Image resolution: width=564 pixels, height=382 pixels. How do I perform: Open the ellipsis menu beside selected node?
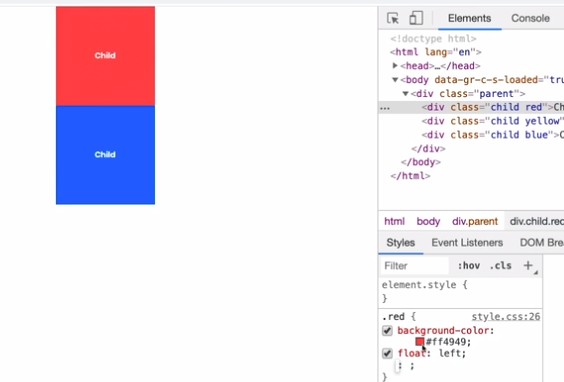click(x=385, y=108)
